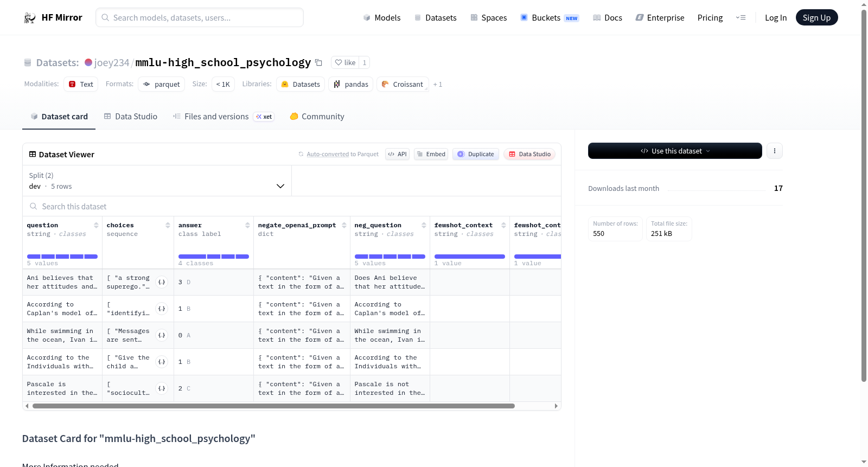Expand choices JSON for the Caplan row

pos(162,309)
